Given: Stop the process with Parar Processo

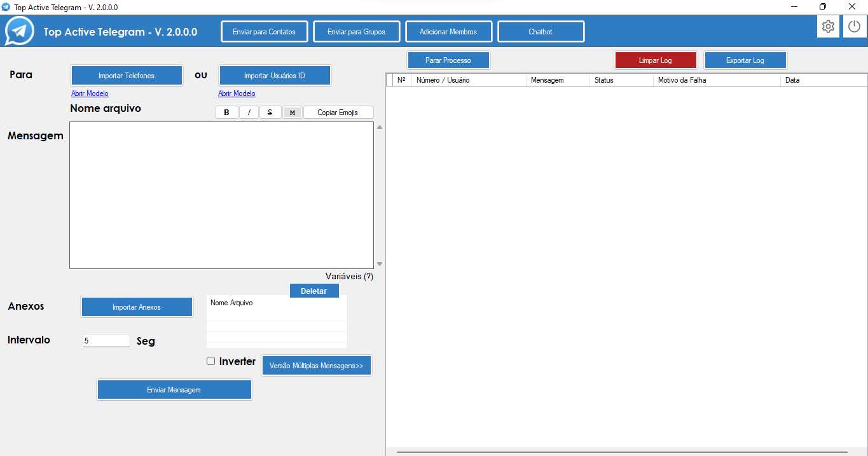Looking at the screenshot, I should pyautogui.click(x=448, y=60).
